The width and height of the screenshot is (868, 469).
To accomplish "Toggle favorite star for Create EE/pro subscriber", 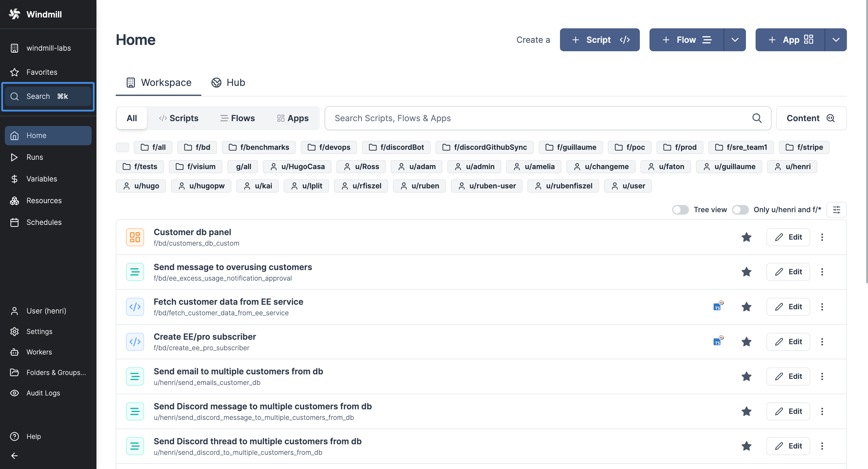I will point(746,342).
